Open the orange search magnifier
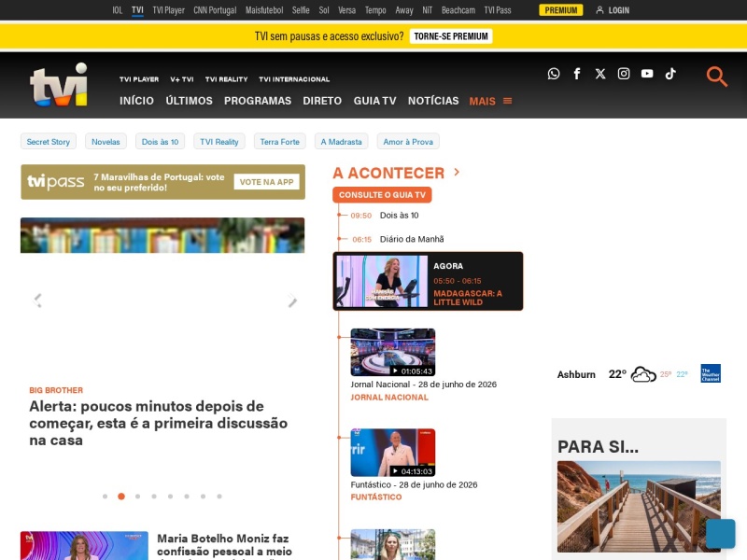This screenshot has height=560, width=747. coord(716,77)
